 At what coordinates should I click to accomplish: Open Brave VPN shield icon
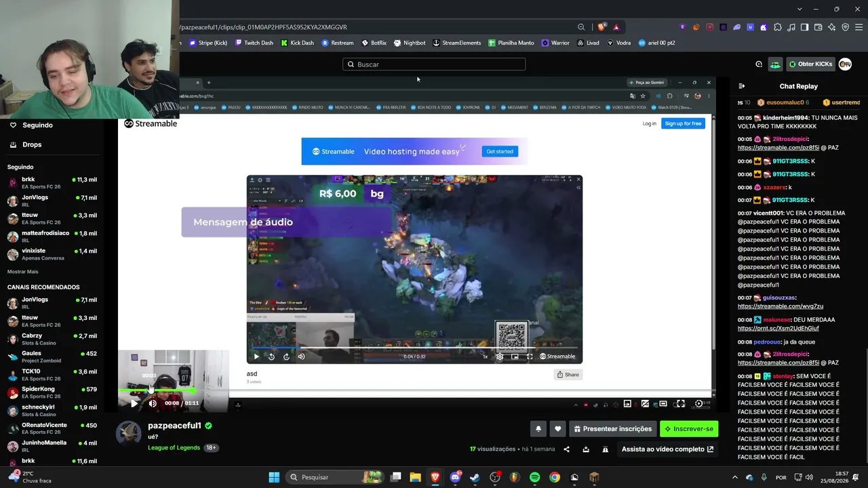(845, 27)
